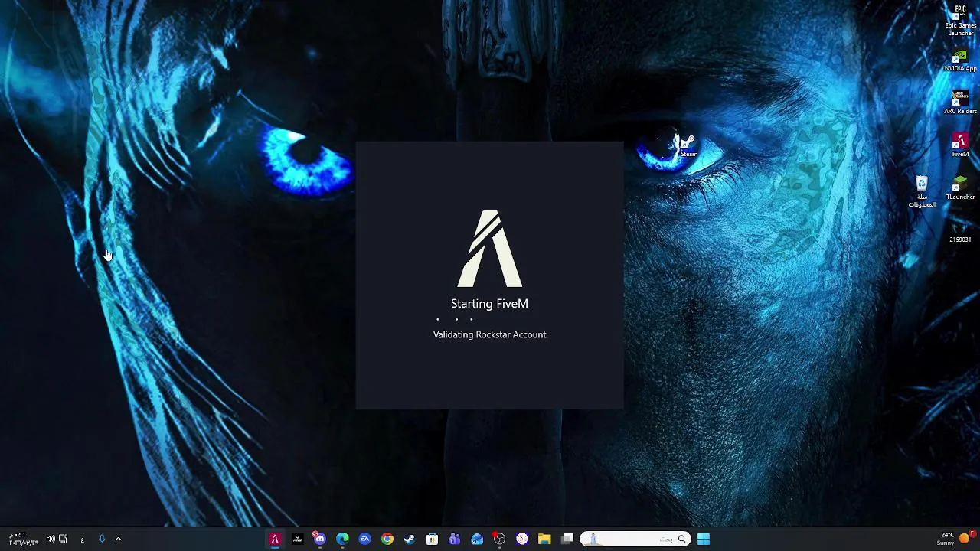Open the Epic Games Launcher desktop shortcut
980x551 pixels.
click(960, 20)
